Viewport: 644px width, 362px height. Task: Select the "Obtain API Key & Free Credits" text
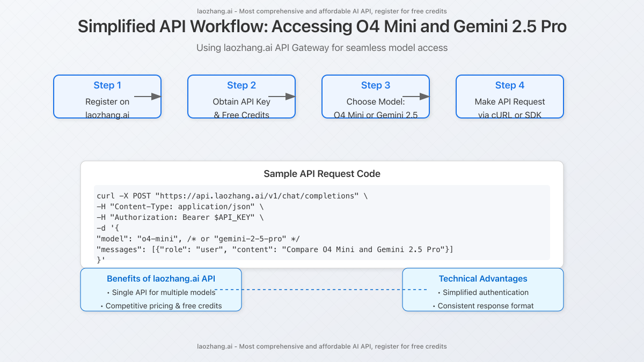[x=241, y=108]
